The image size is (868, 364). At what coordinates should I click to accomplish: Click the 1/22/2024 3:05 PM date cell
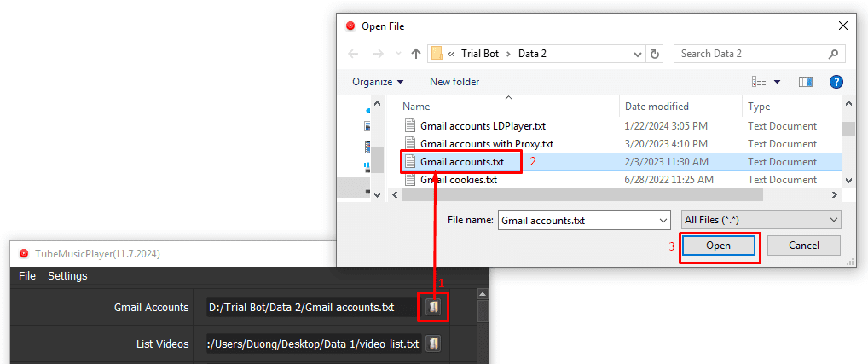[666, 126]
